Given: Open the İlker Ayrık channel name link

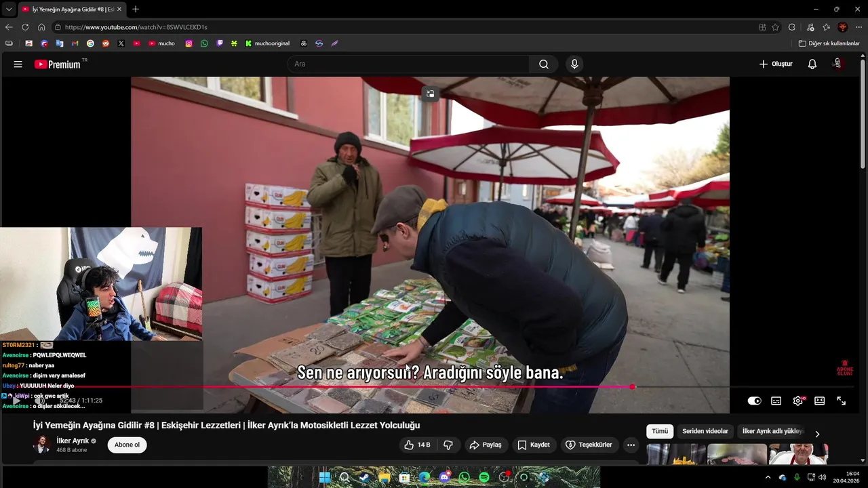Looking at the screenshot, I should click(73, 441).
